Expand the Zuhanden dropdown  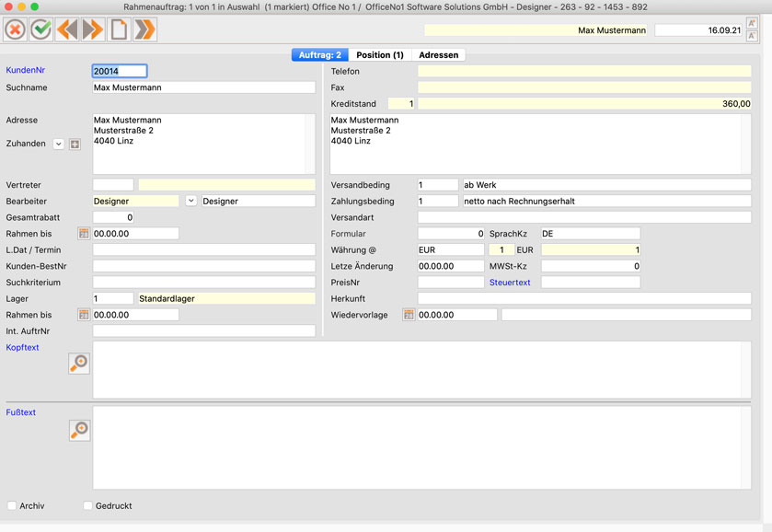tap(59, 144)
